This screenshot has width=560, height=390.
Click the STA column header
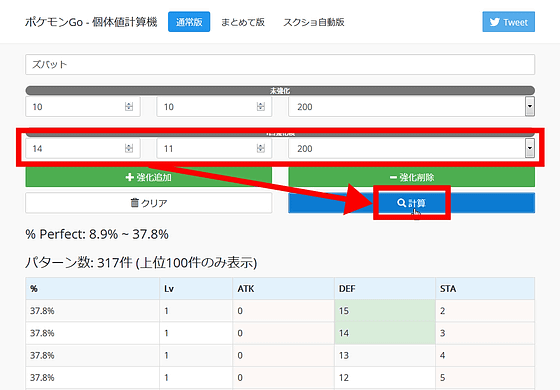pyautogui.click(x=485, y=289)
